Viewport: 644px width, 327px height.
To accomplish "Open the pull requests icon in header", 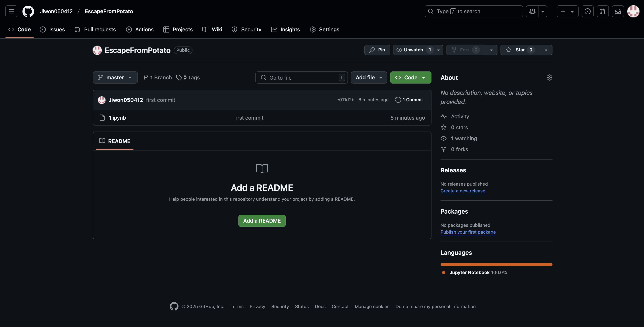I will point(603,11).
